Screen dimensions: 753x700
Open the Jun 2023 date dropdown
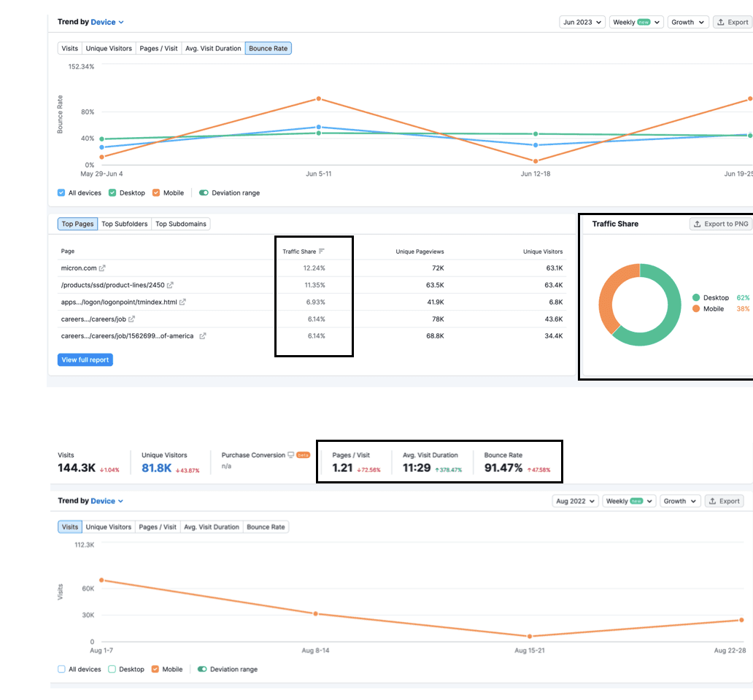coord(582,22)
